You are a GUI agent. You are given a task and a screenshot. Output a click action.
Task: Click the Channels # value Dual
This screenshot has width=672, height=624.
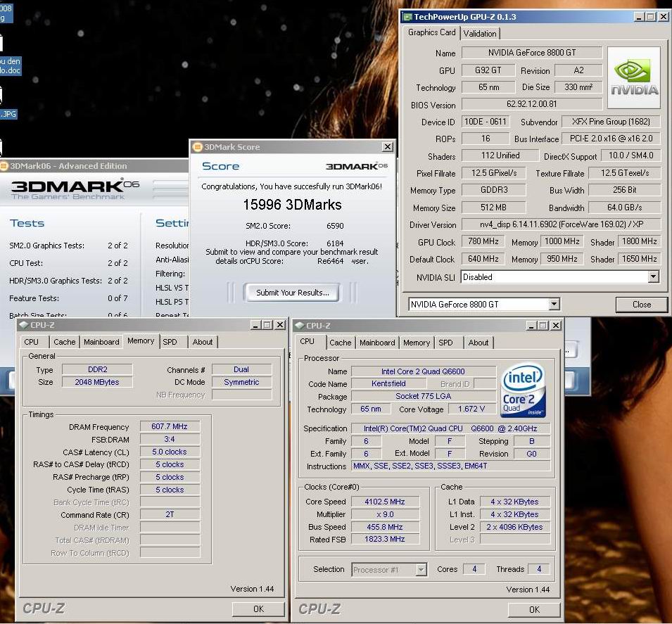pos(242,369)
